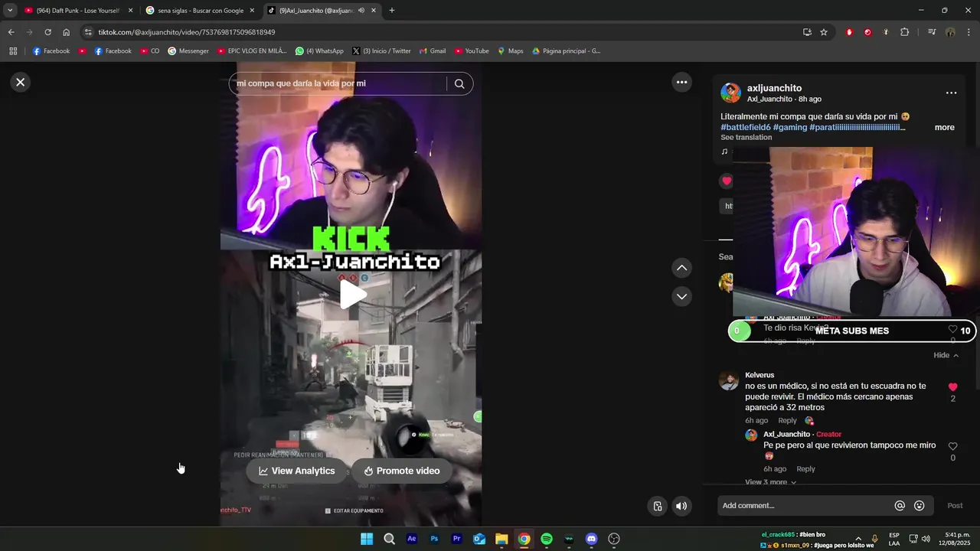
Task: Go to the previous video with the up arrow
Action: [681, 268]
